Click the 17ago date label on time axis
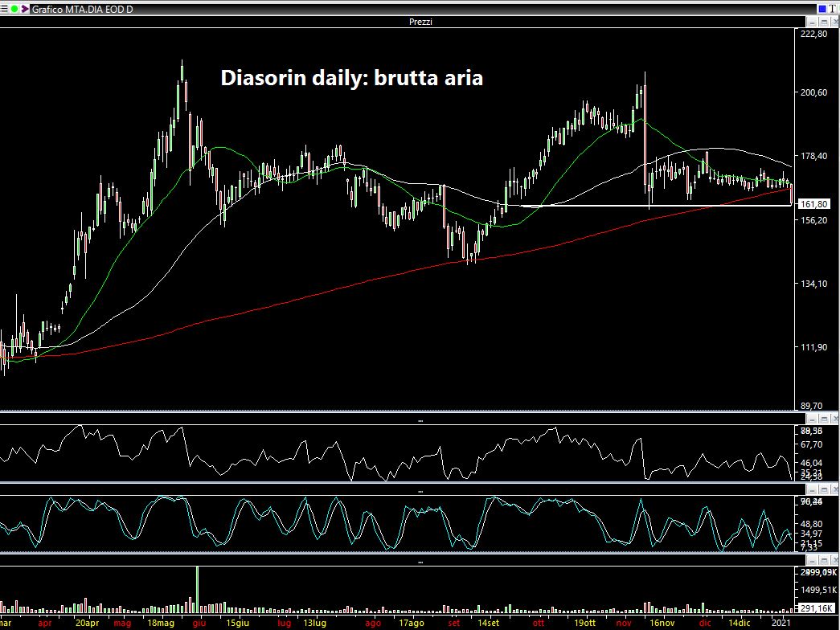 click(412, 623)
